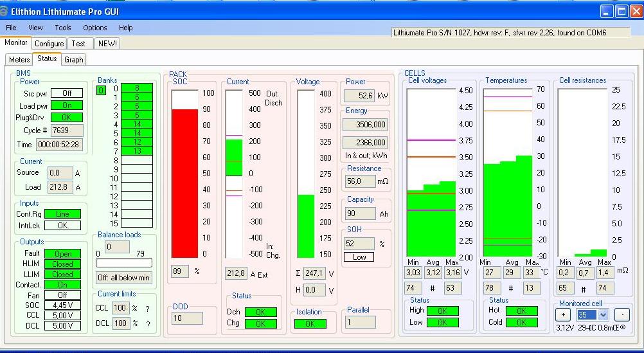
Task: Click the plus button for monitored cell
Action: 562,315
